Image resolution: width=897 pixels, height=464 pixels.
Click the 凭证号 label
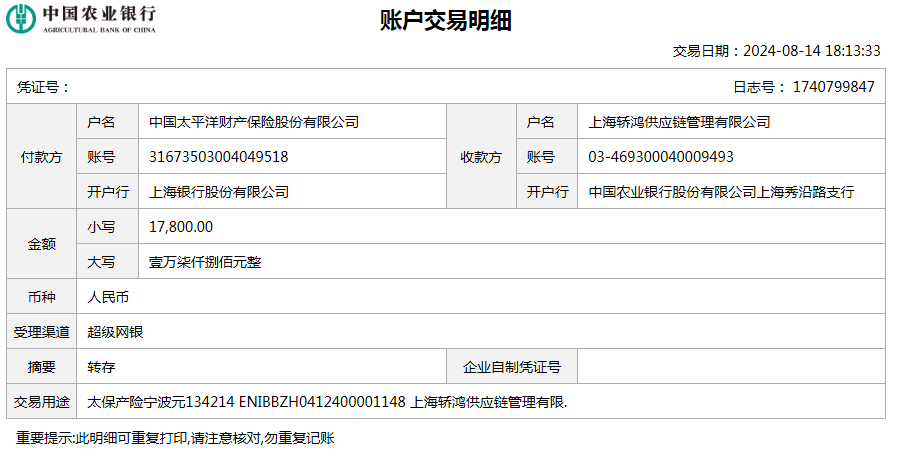pyautogui.click(x=43, y=87)
